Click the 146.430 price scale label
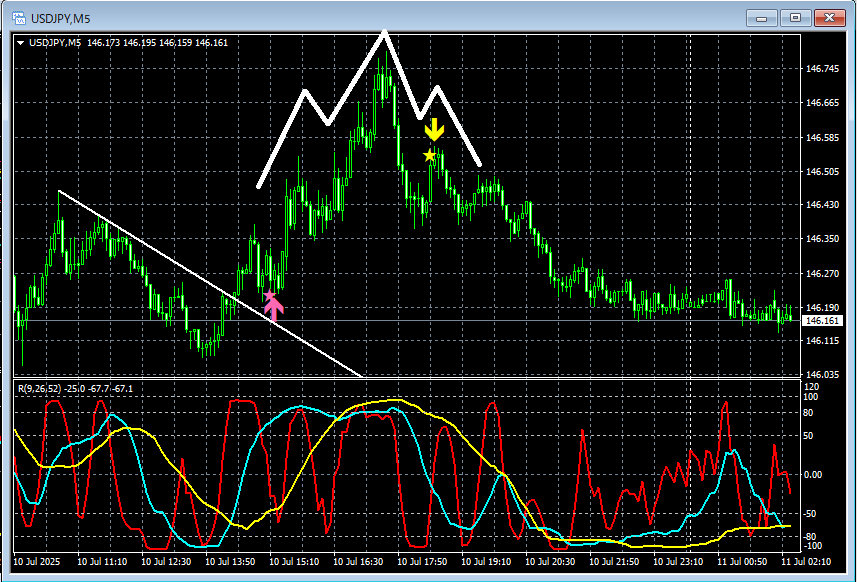Image resolution: width=858 pixels, height=582 pixels. pyautogui.click(x=822, y=205)
